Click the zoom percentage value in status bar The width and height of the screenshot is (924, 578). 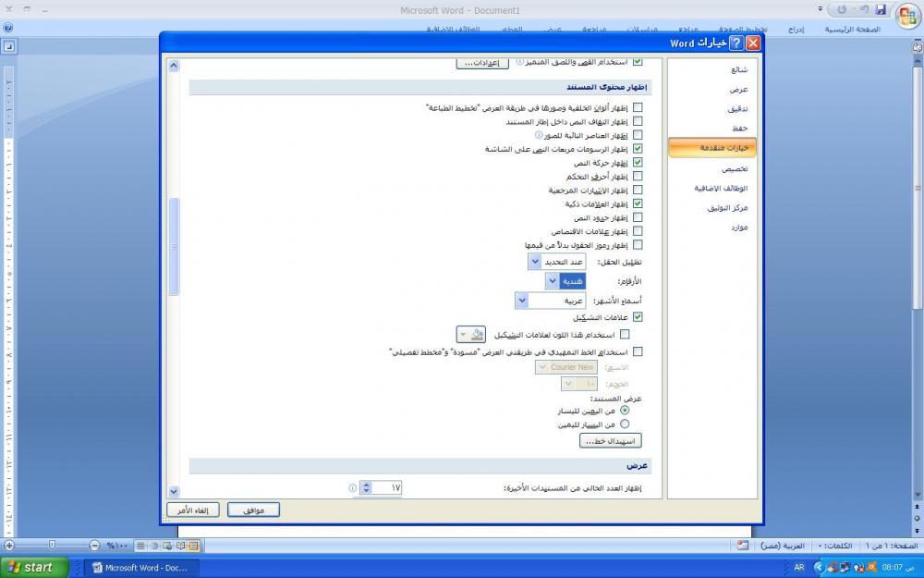point(116,546)
